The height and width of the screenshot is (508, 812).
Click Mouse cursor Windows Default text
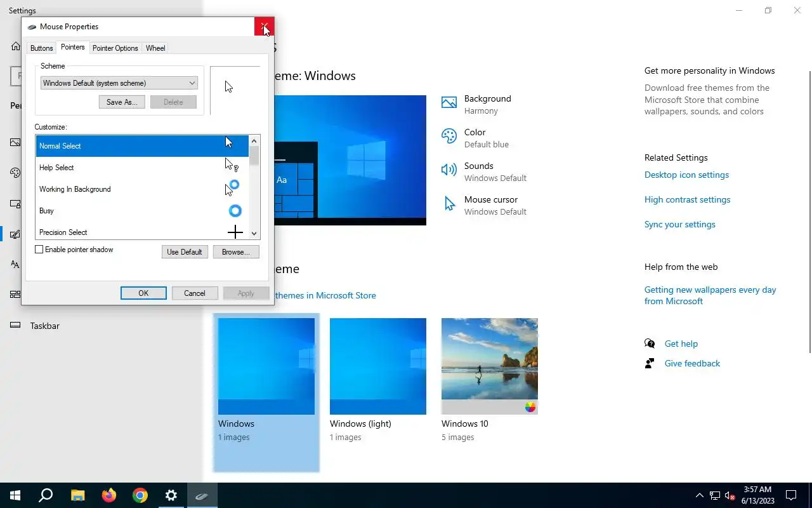pos(495,206)
